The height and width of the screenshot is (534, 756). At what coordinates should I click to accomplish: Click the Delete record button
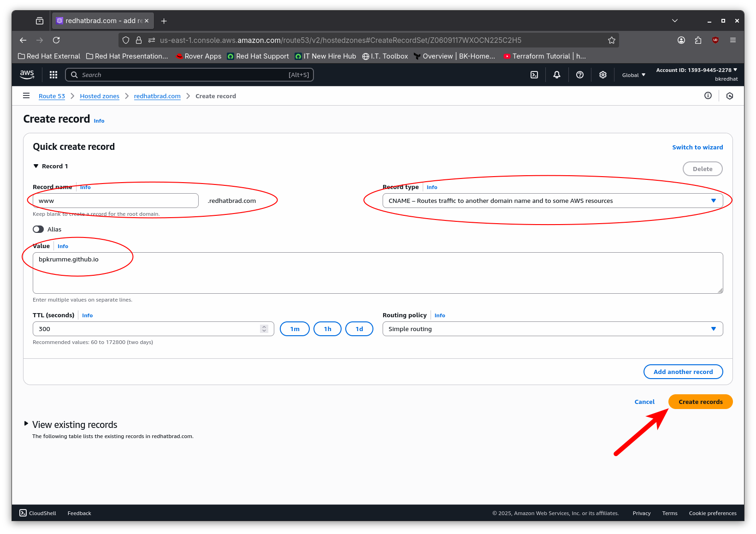703,169
